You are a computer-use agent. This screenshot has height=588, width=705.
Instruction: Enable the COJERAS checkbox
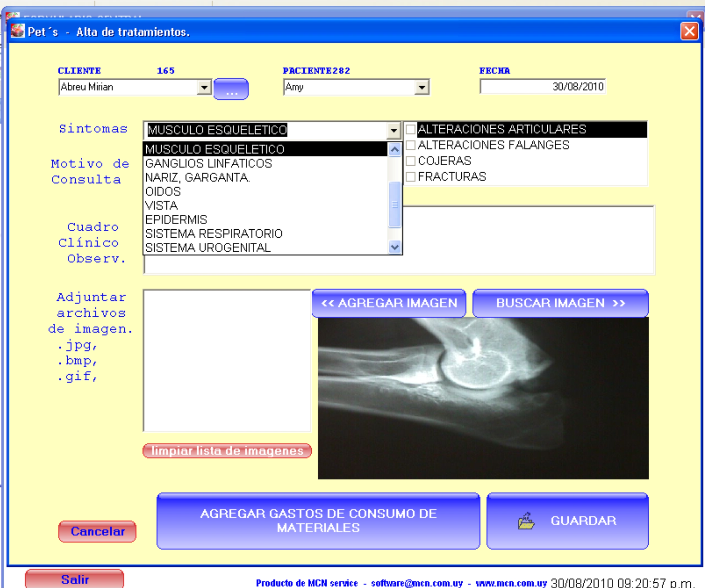coord(410,161)
